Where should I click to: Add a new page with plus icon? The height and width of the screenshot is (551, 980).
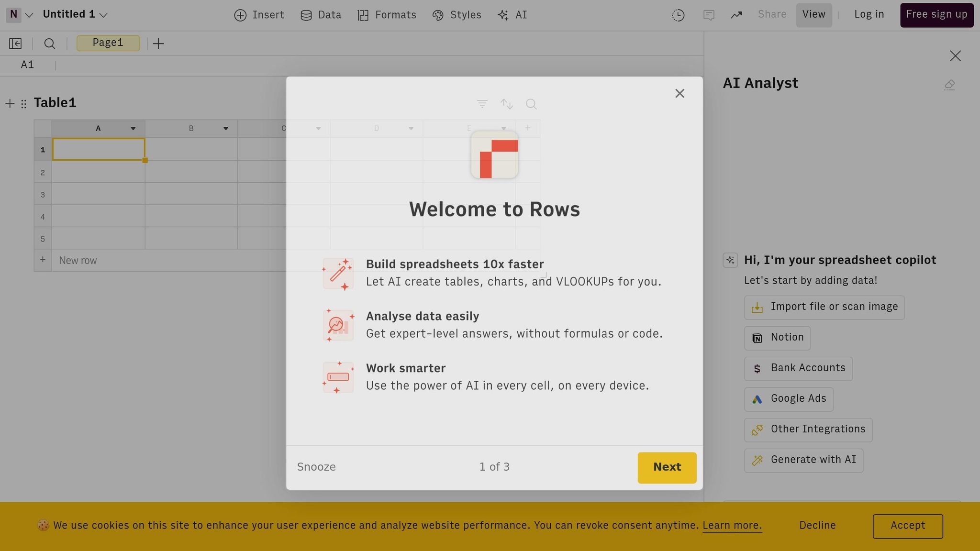[x=158, y=44]
